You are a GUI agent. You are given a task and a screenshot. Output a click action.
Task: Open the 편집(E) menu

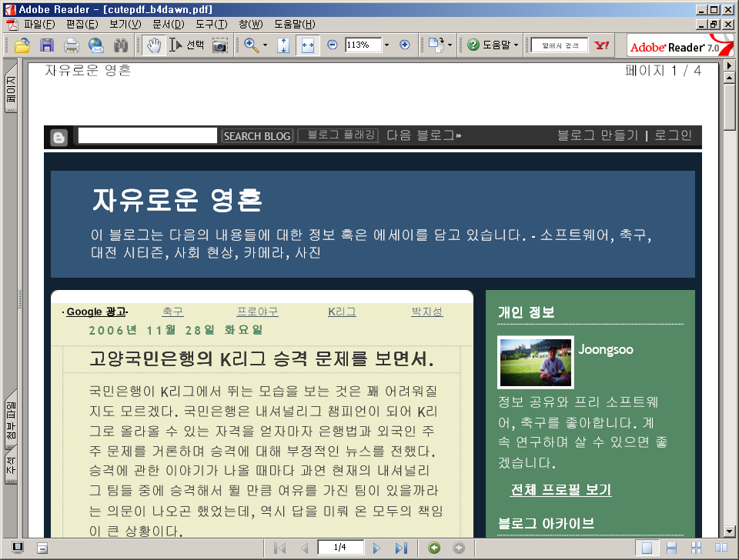click(82, 24)
